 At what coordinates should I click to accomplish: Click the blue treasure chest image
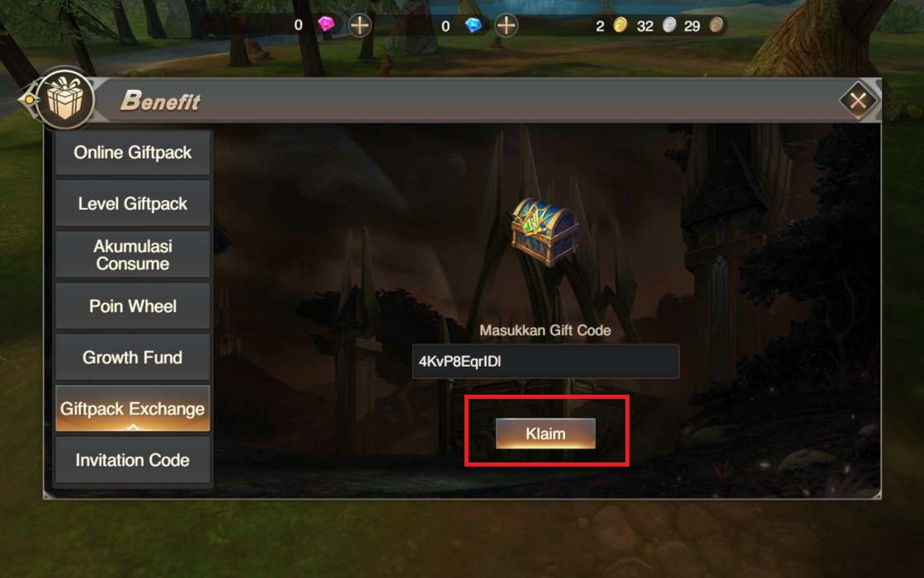[x=544, y=231]
